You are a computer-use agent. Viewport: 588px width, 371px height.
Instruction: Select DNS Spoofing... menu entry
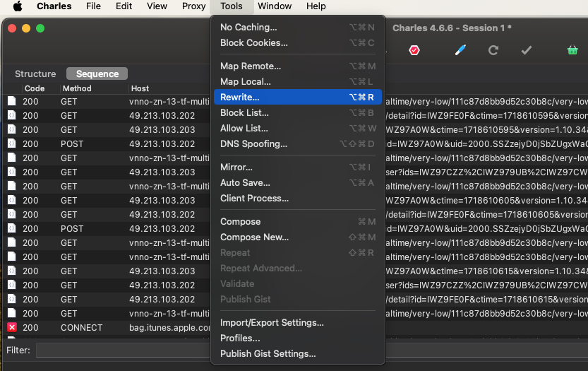click(x=253, y=143)
